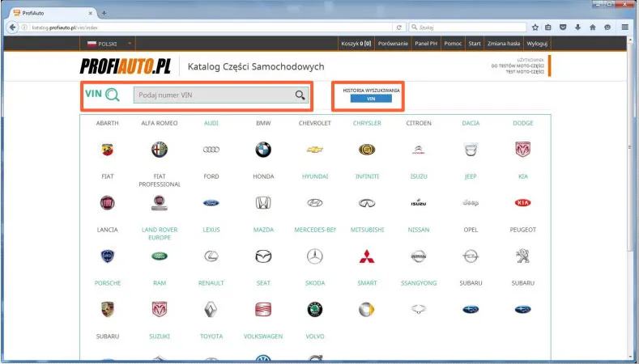Click the red Mitsubishi diamonds logo
Viewport: 639px width, 364px height.
(367, 256)
